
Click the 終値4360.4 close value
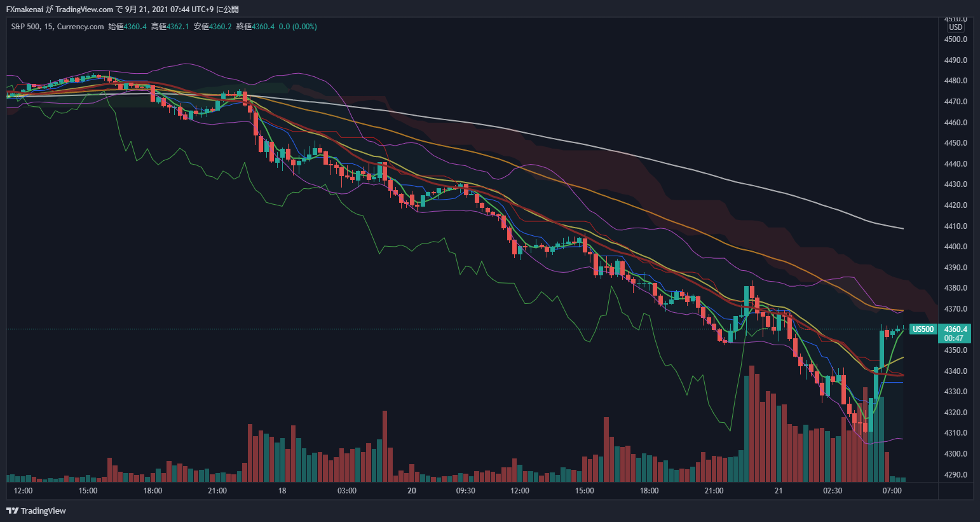255,27
